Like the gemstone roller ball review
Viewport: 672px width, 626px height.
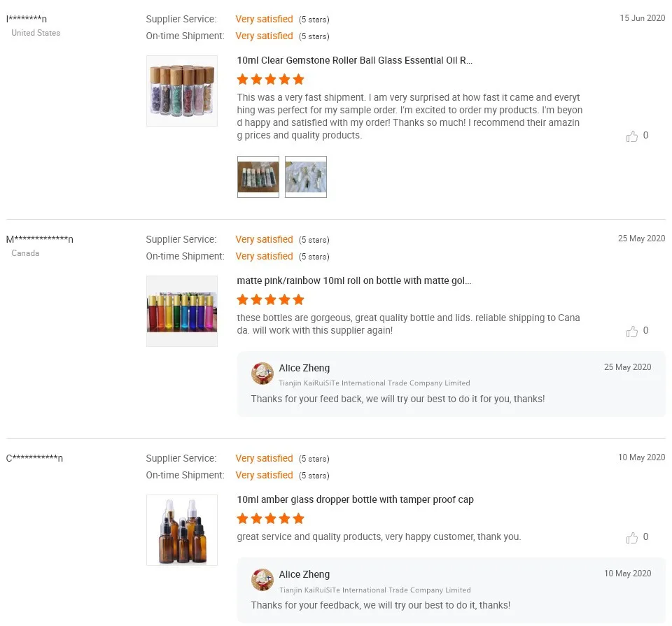click(632, 136)
